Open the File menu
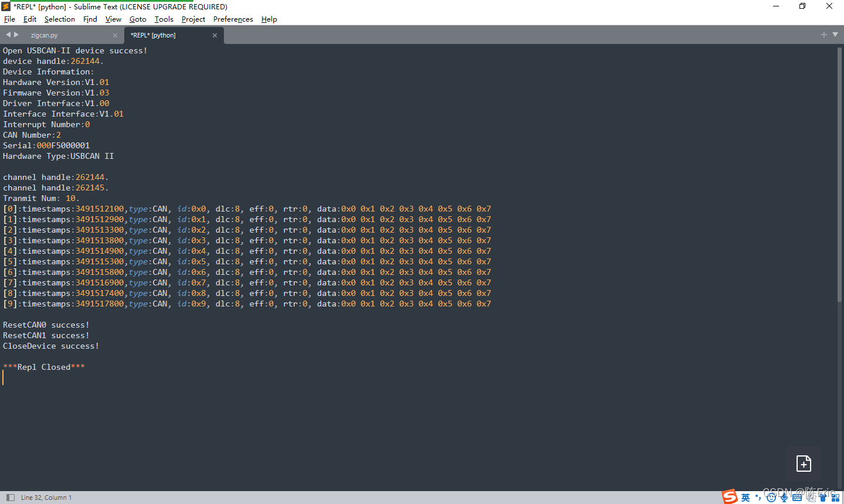The image size is (844, 504). (x=9, y=19)
